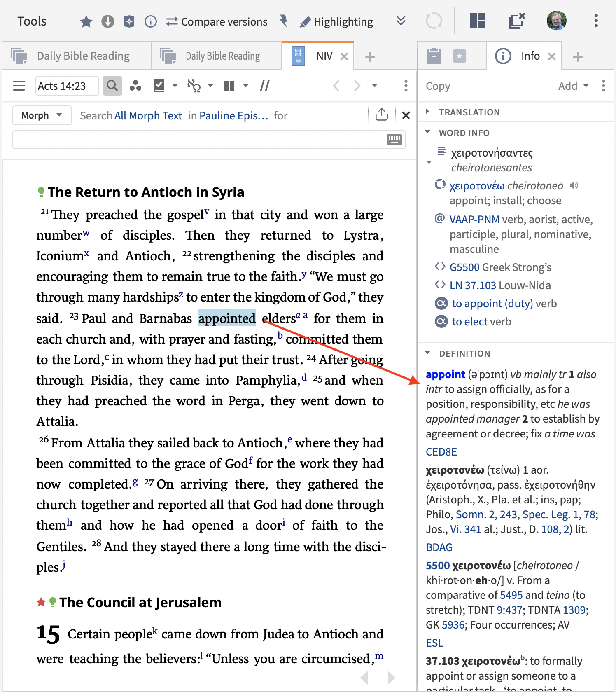Switch to second Daily Bible Reading tab
This screenshot has height=692, width=616.
point(216,56)
